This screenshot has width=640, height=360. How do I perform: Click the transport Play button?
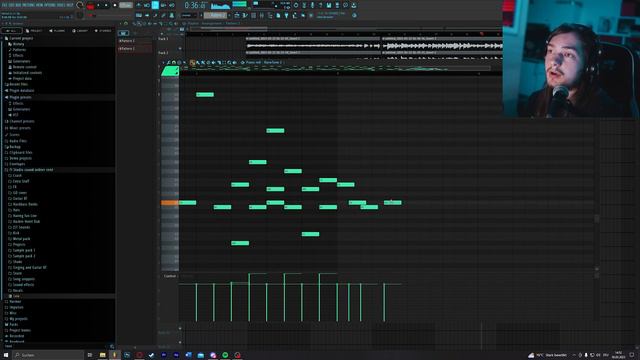(98, 6)
